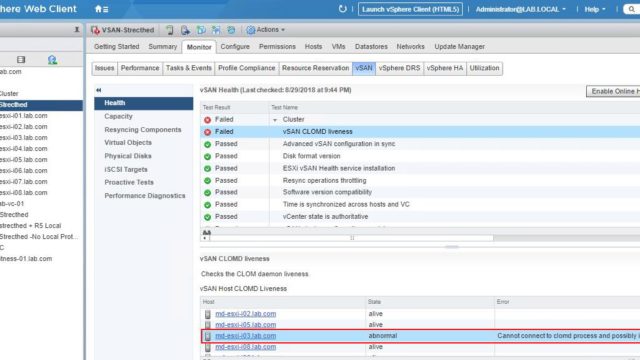This screenshot has width=640, height=360.
Task: Click failed icon for vSAN CLOMD liveness
Action: pyautogui.click(x=207, y=132)
